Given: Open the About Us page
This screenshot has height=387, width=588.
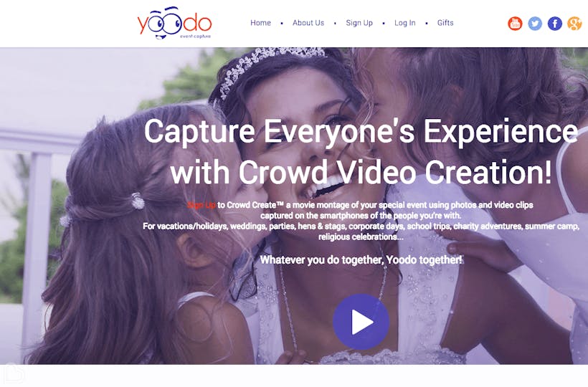Looking at the screenshot, I should pyautogui.click(x=308, y=23).
